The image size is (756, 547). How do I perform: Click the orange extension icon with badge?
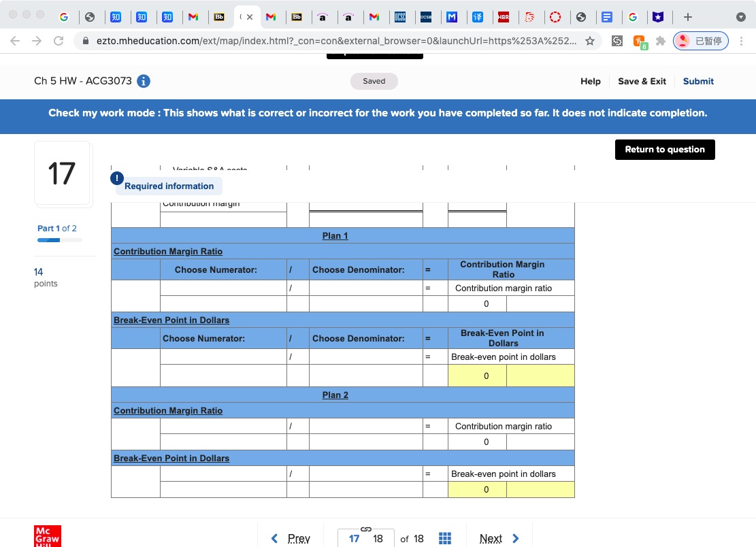[x=640, y=42]
